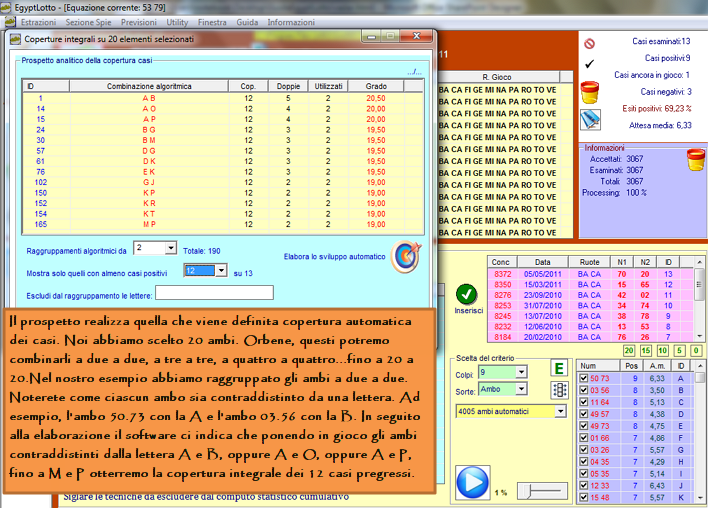The width and height of the screenshot is (708, 508).
Task: Uncheck the checkbox for ambo 01 68
Action: [583, 438]
